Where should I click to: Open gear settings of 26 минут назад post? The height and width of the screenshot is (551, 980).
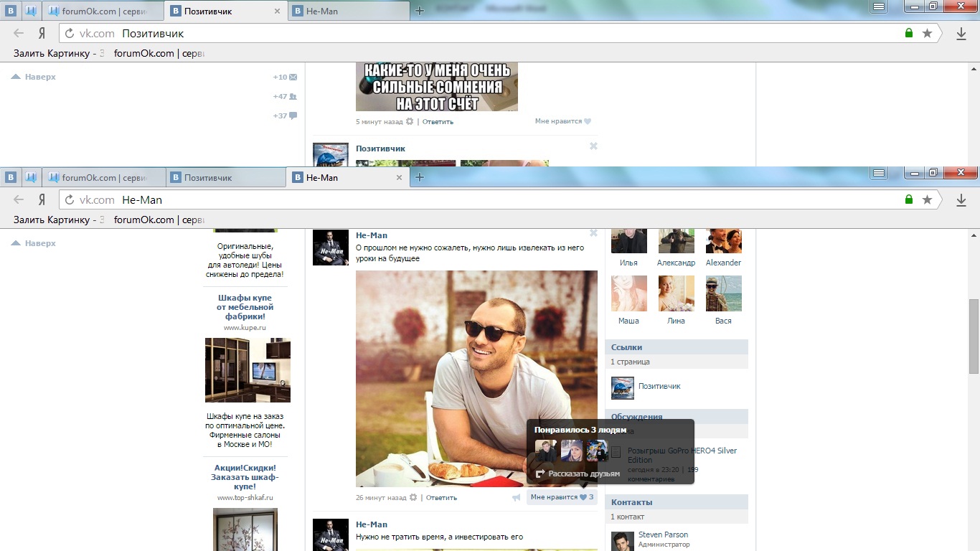(413, 497)
